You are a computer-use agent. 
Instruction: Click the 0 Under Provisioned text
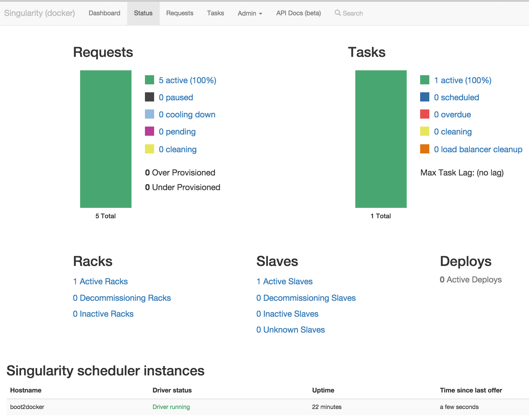point(183,187)
